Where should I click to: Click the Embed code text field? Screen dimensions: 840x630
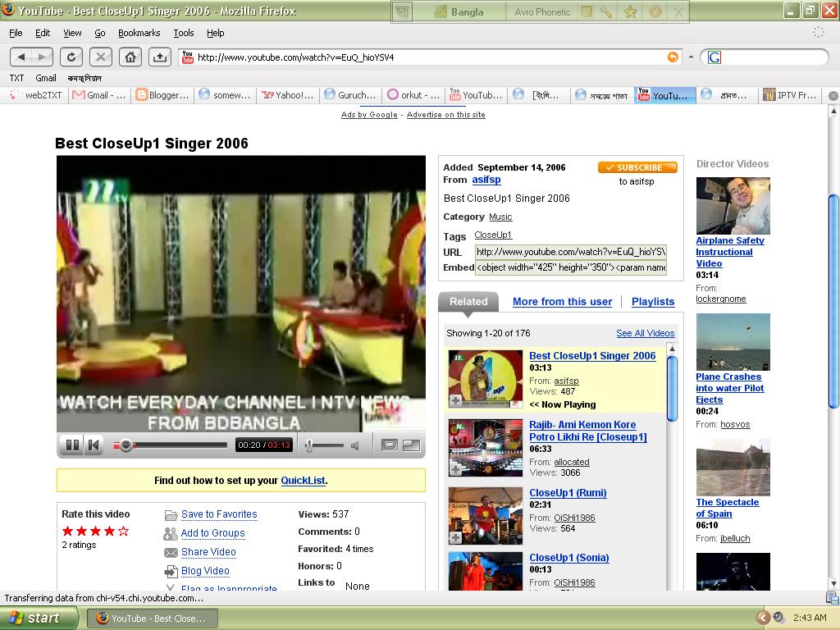(571, 267)
